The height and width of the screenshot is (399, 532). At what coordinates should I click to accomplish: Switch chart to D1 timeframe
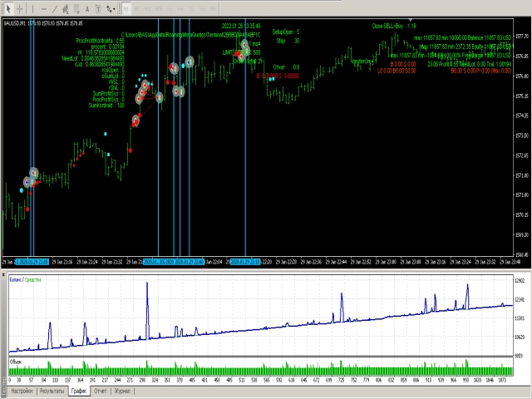tap(191, 9)
